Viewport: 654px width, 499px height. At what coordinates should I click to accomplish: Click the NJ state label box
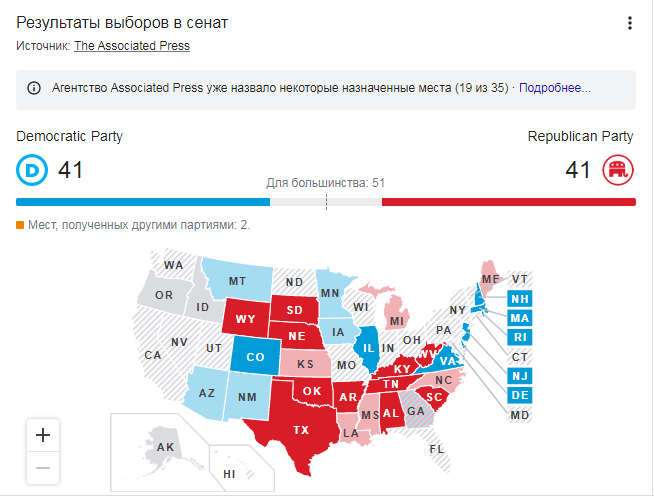tap(519, 376)
